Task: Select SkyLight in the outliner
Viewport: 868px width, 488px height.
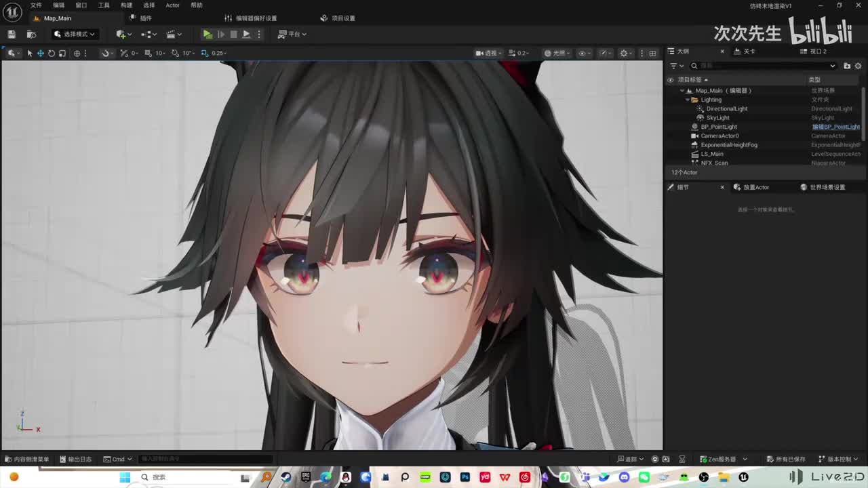Action: [717, 118]
